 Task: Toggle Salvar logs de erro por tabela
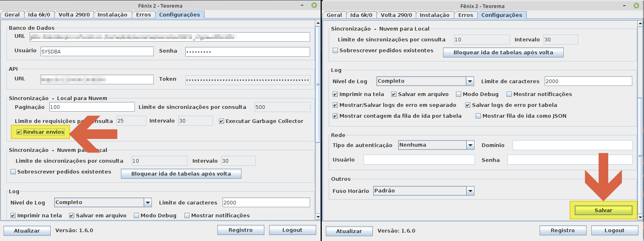pyautogui.click(x=468, y=105)
